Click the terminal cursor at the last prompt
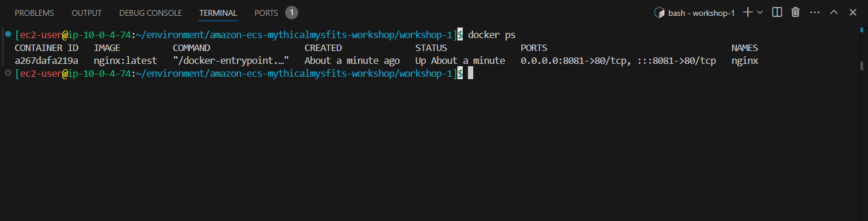This screenshot has height=221, width=868. click(470, 73)
